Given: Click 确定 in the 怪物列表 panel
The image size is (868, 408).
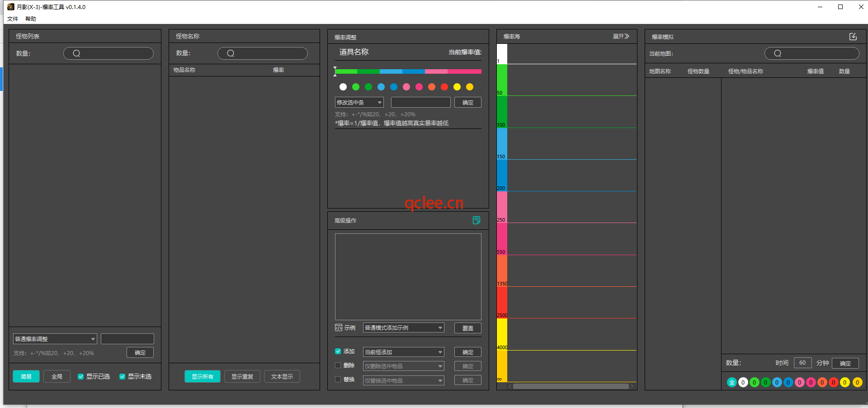Looking at the screenshot, I should (140, 352).
